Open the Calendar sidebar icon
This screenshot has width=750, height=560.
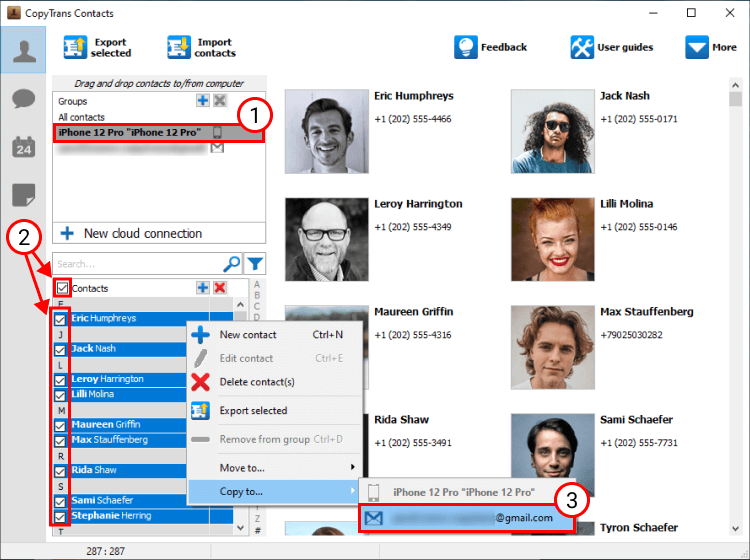pyautogui.click(x=23, y=147)
